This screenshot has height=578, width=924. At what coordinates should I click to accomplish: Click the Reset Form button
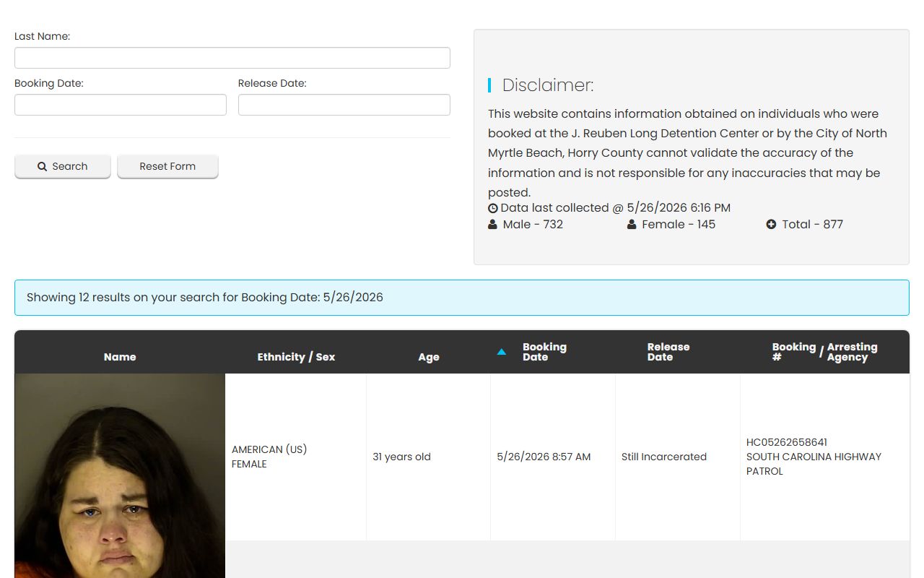click(167, 166)
